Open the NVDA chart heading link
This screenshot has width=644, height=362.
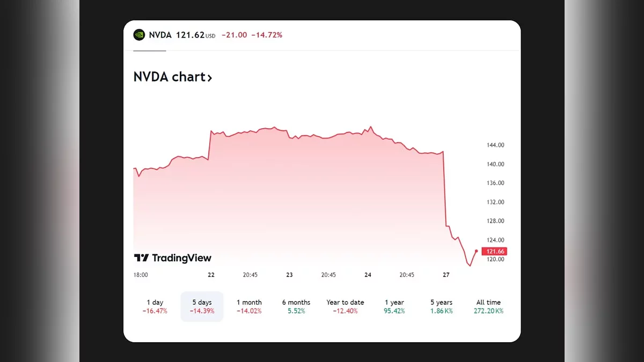(169, 77)
